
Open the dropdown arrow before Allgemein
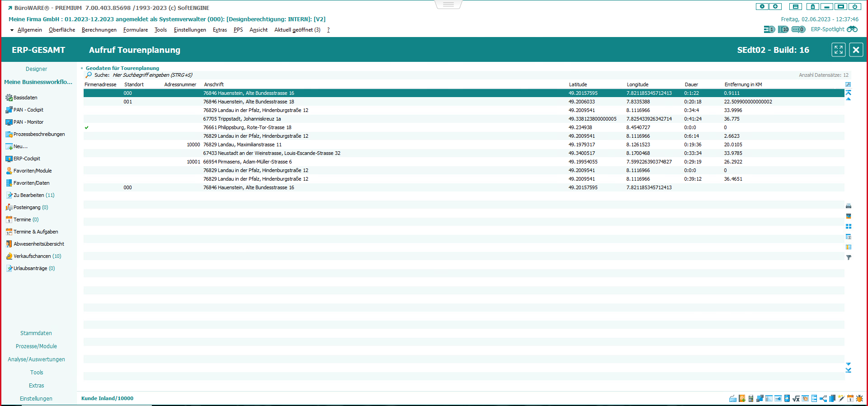pyautogui.click(x=12, y=30)
